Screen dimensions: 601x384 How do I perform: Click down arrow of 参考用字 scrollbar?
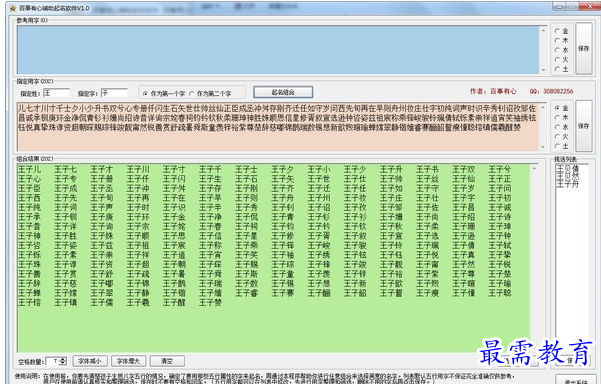pyautogui.click(x=543, y=70)
